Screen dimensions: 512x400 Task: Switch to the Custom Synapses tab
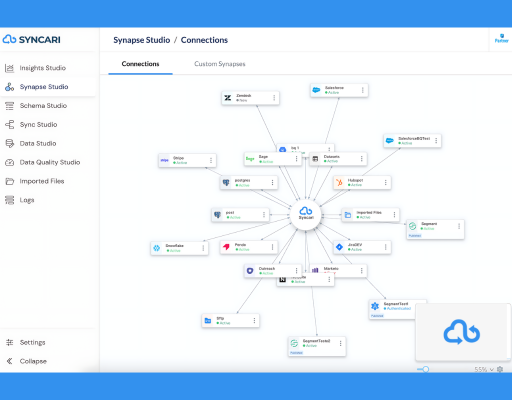point(220,64)
